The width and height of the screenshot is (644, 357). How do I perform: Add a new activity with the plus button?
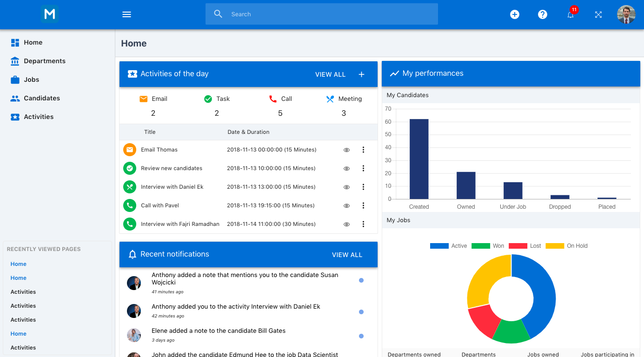(361, 74)
